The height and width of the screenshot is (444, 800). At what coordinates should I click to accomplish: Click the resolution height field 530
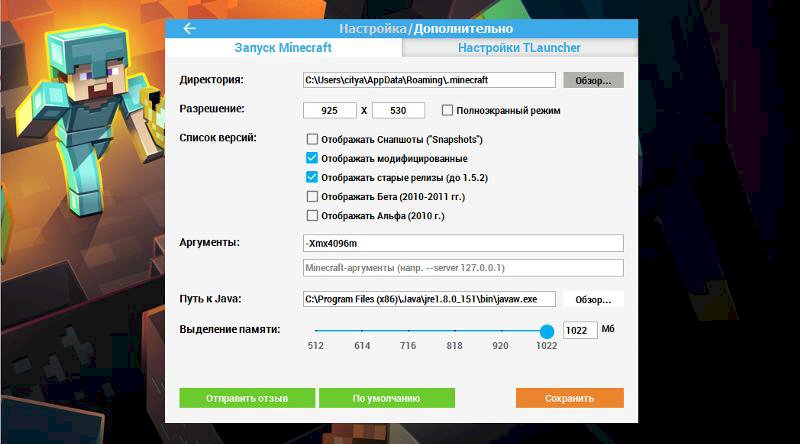pos(398,110)
